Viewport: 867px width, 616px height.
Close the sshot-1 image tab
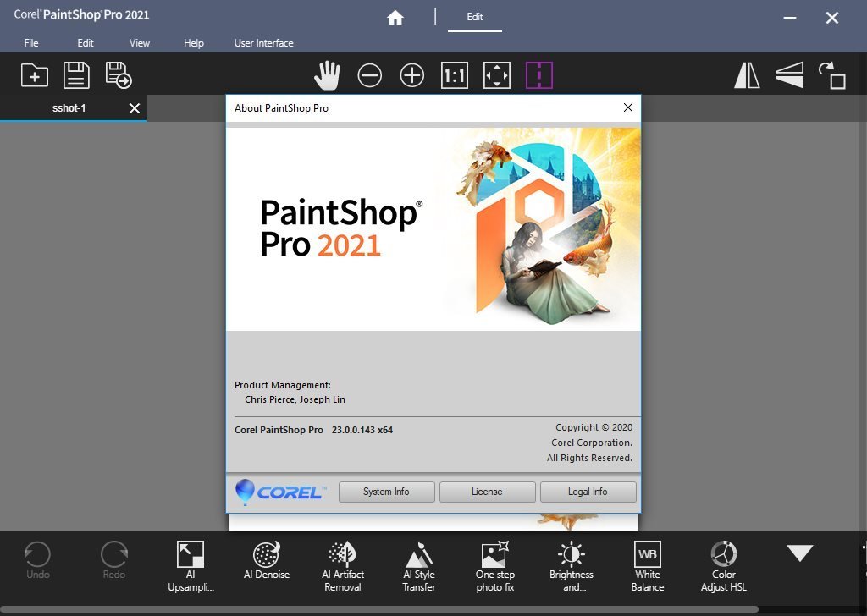click(134, 107)
